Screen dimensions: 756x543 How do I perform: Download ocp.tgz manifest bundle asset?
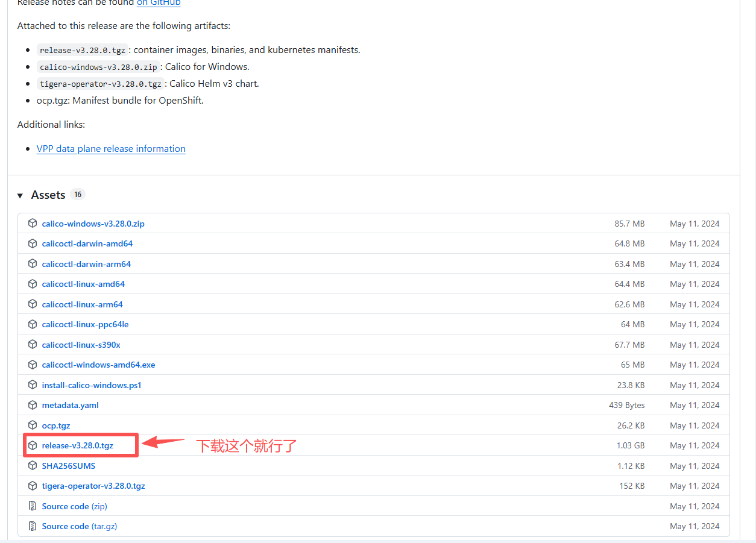tap(56, 425)
